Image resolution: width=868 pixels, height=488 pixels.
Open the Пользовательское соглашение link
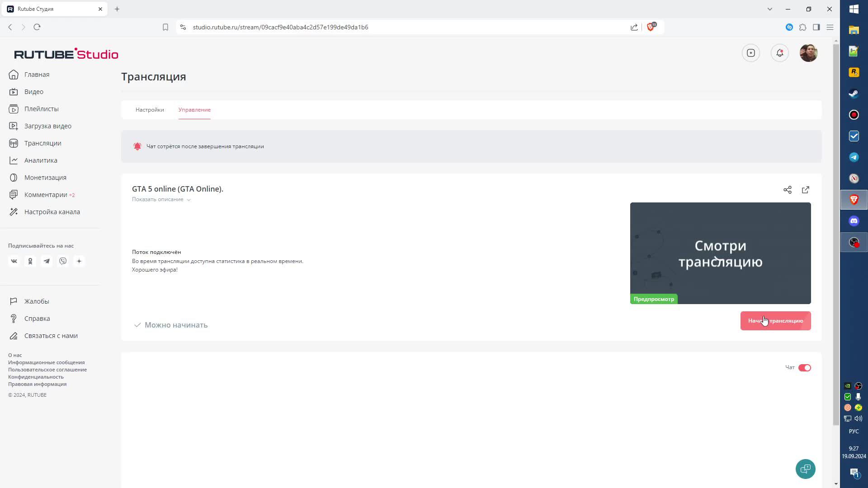point(47,370)
